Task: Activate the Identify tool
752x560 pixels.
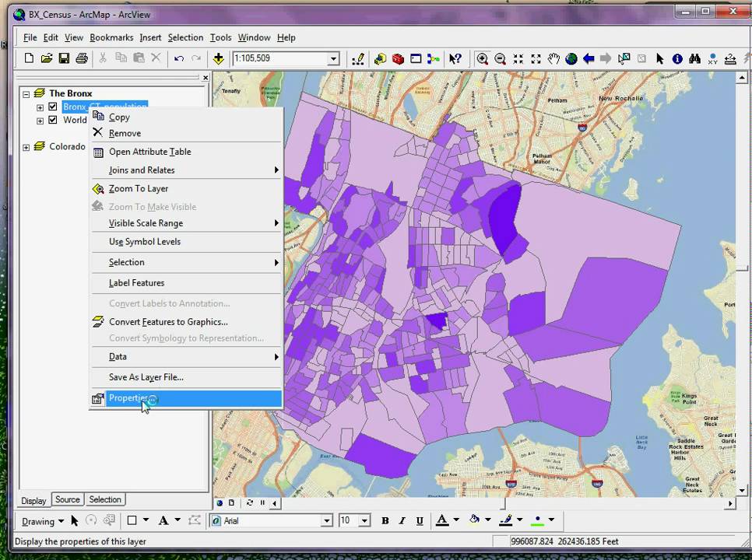Action: tap(676, 58)
